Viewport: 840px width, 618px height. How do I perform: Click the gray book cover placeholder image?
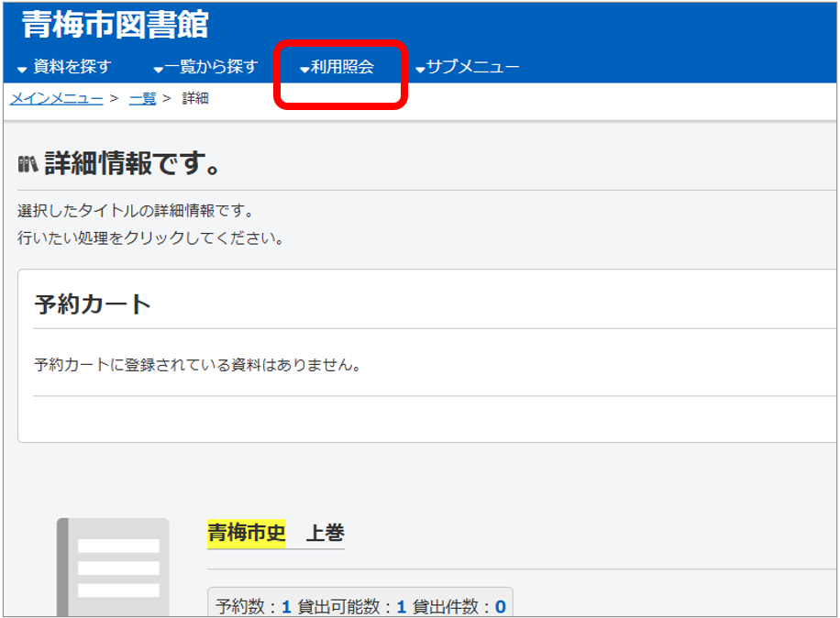click(x=113, y=568)
